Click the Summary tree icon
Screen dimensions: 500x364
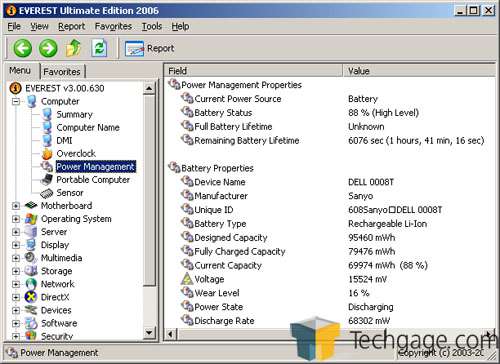(x=47, y=114)
